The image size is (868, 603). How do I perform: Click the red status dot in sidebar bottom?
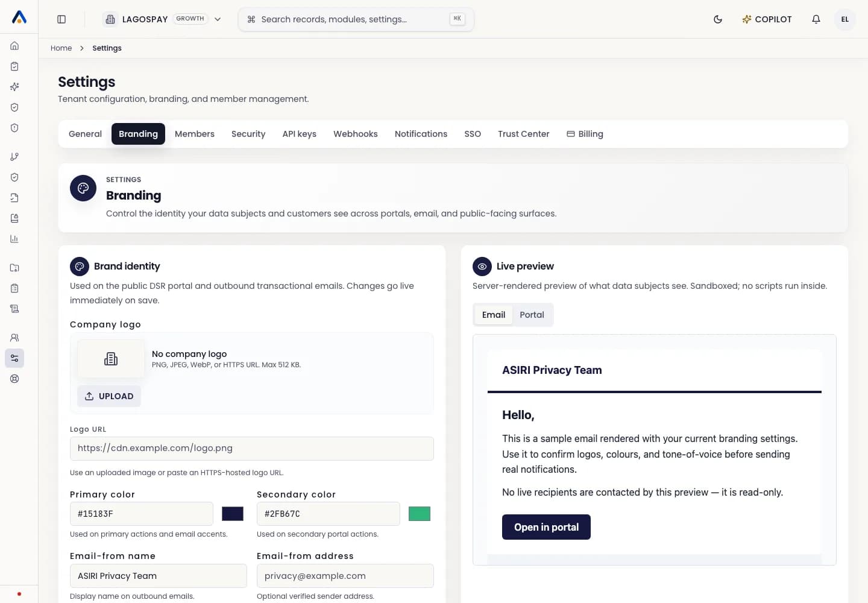point(19,594)
